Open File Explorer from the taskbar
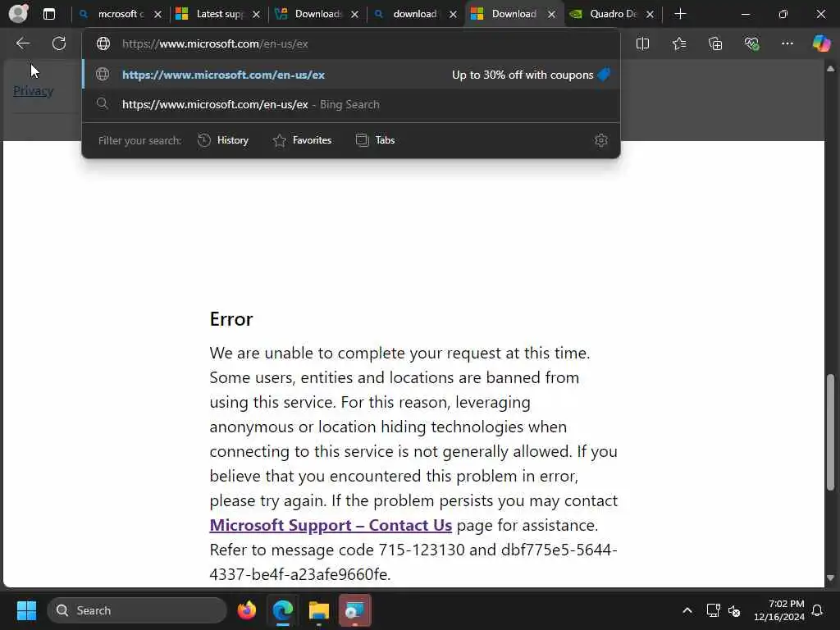Image resolution: width=840 pixels, height=630 pixels. (x=319, y=610)
